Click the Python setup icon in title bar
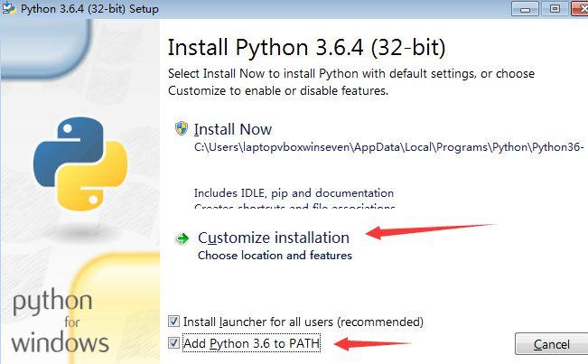 point(8,9)
